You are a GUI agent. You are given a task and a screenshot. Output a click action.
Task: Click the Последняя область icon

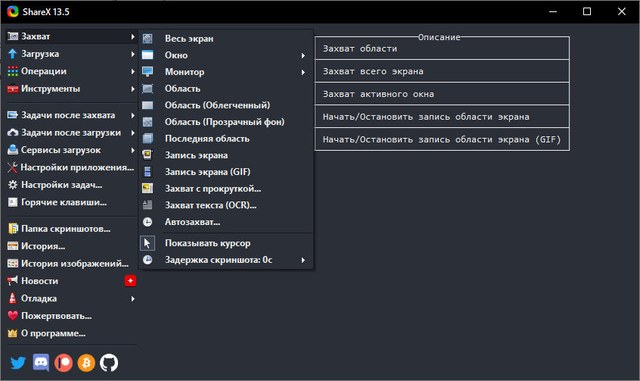click(x=147, y=138)
